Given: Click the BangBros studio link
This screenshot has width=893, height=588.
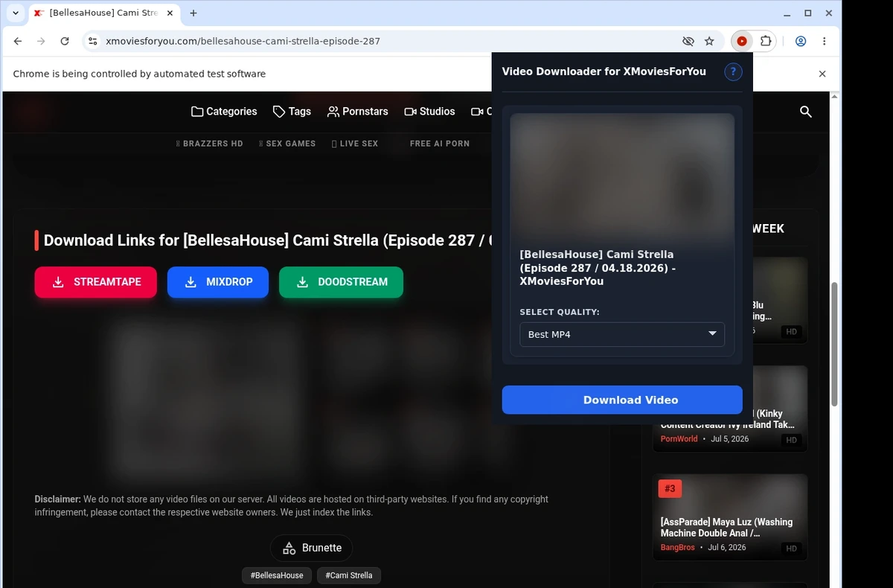Looking at the screenshot, I should 677,548.
